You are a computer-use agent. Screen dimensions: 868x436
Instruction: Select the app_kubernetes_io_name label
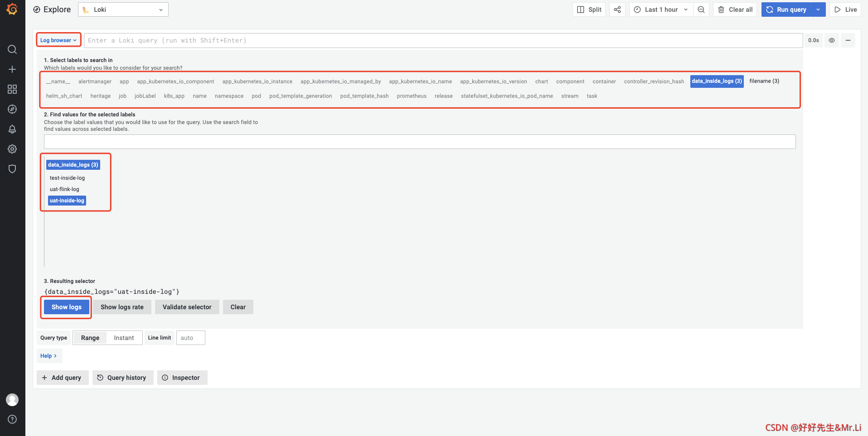point(421,81)
